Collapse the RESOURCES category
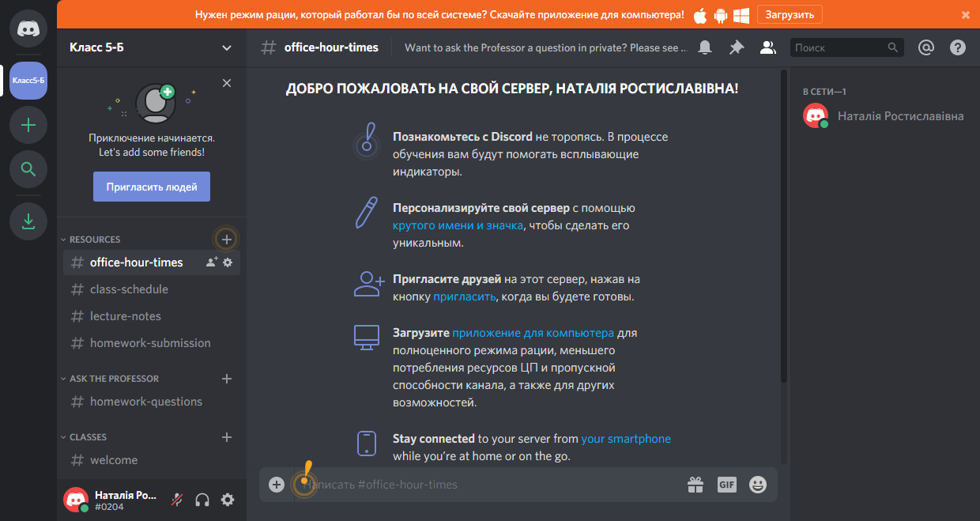The height and width of the screenshot is (521, 980). click(90, 239)
